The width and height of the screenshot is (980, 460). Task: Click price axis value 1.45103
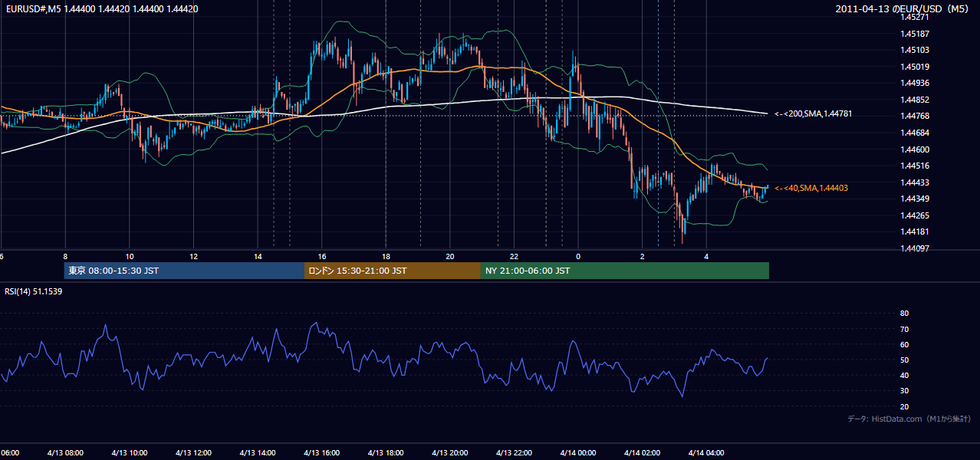(x=916, y=50)
